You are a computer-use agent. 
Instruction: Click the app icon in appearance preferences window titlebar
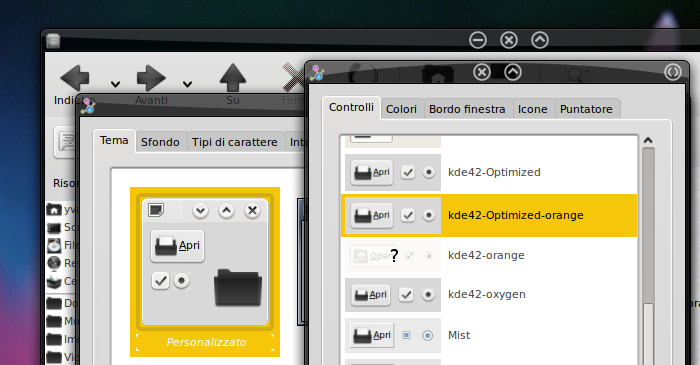88,105
